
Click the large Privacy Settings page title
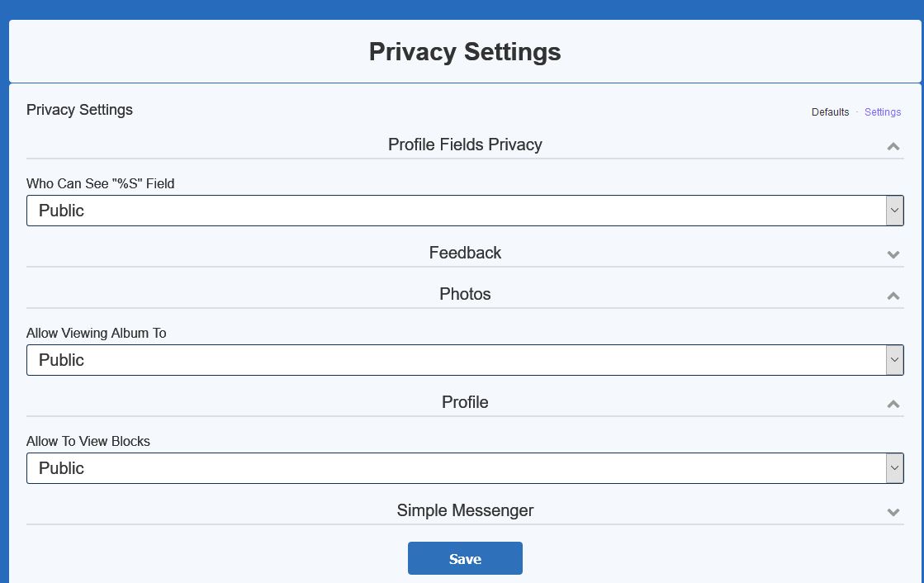[465, 51]
